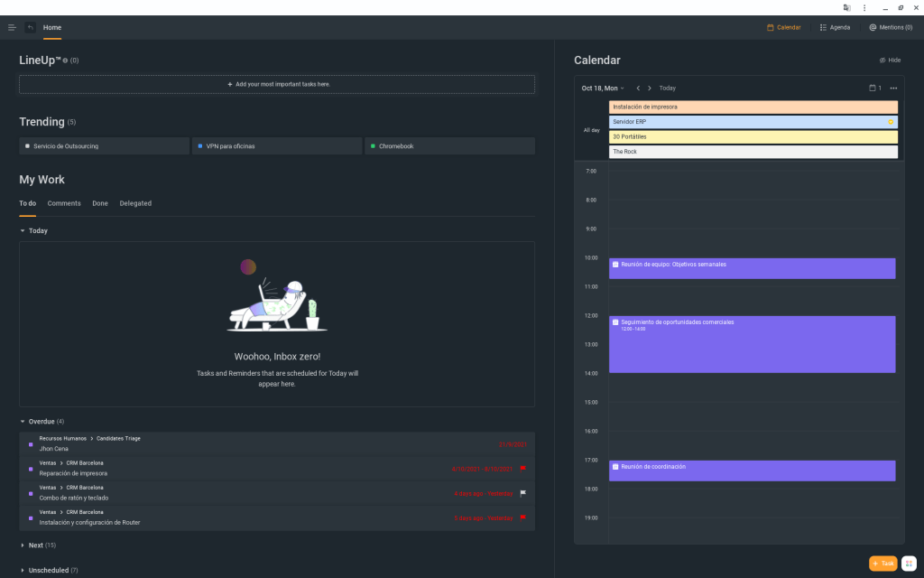Image resolution: width=924 pixels, height=578 pixels.
Task: Click the calendar count icon showing 1
Action: (x=874, y=88)
